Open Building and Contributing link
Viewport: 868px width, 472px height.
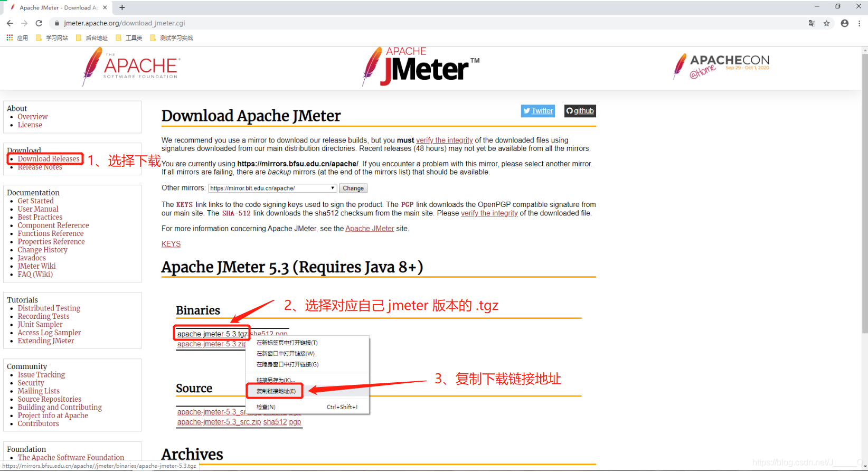pos(60,408)
